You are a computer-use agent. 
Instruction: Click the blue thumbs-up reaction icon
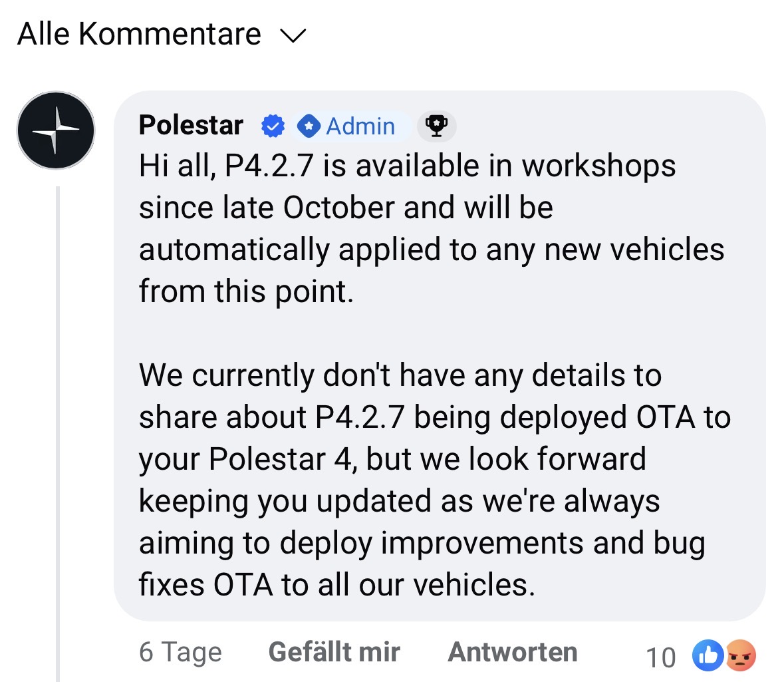[x=707, y=656]
